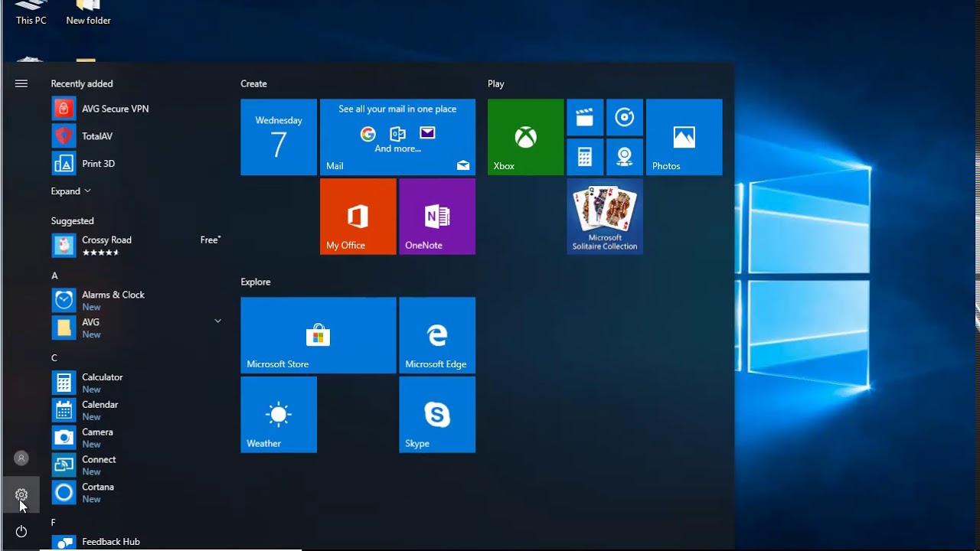Launch Print 3D app
Screen dimensions: 980x551
coord(137,164)
